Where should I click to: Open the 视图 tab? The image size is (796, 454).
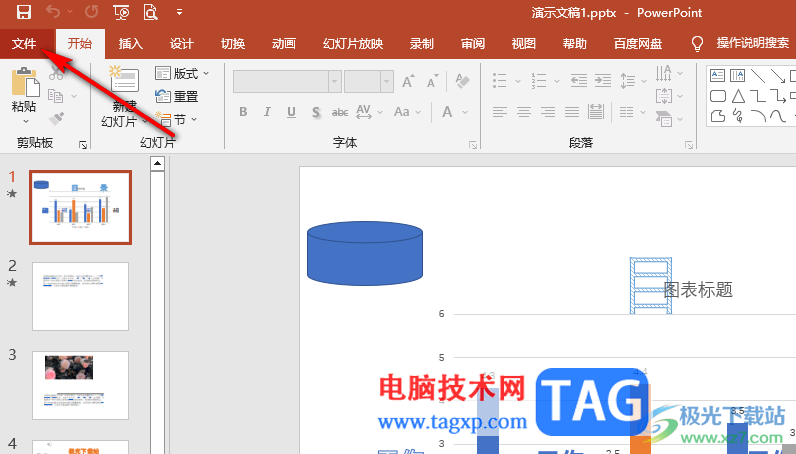pos(524,44)
